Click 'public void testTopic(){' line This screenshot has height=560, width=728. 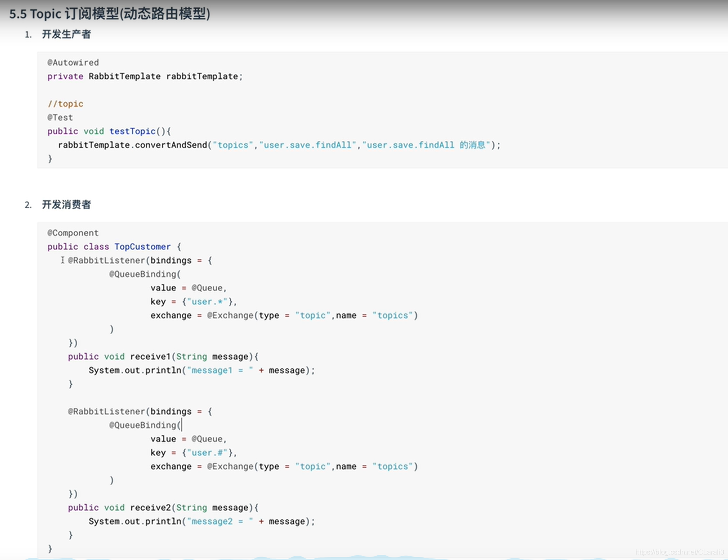(109, 131)
